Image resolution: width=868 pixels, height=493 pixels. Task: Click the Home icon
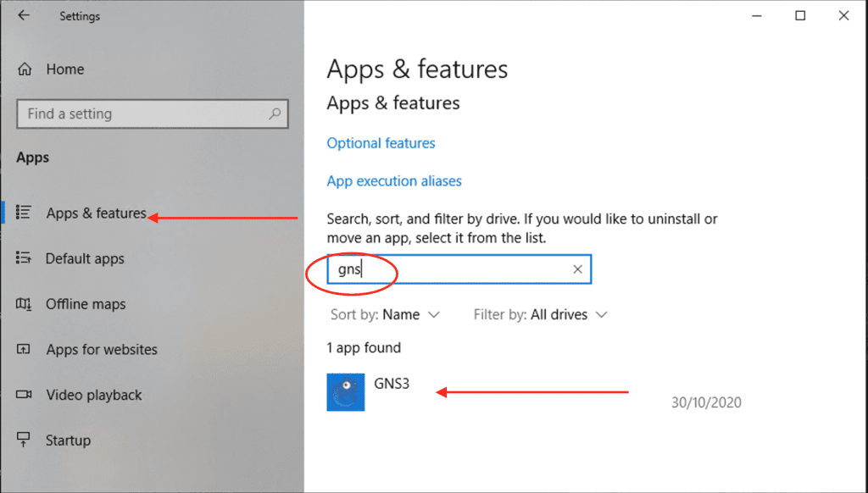pos(26,69)
